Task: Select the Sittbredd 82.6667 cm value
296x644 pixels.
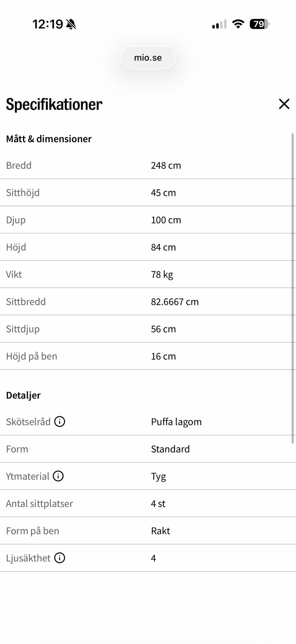Action: (x=175, y=302)
